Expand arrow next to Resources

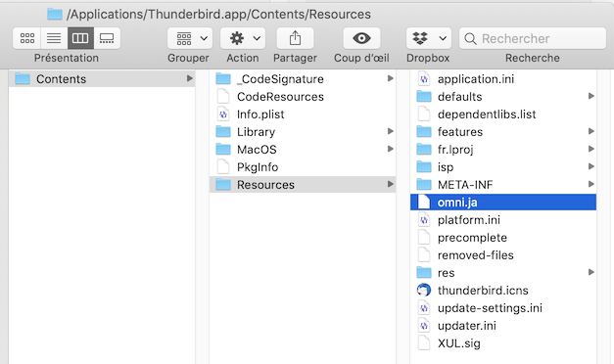tap(391, 184)
